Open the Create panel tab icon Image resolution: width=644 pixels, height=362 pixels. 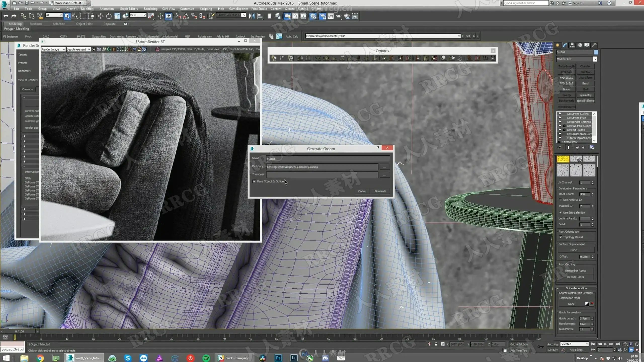[x=557, y=45]
